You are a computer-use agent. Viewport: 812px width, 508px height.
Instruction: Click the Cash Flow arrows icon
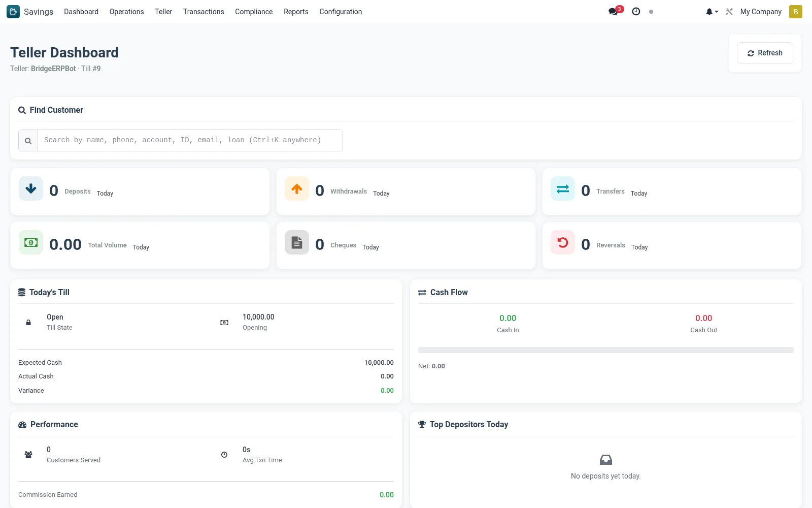(x=422, y=292)
